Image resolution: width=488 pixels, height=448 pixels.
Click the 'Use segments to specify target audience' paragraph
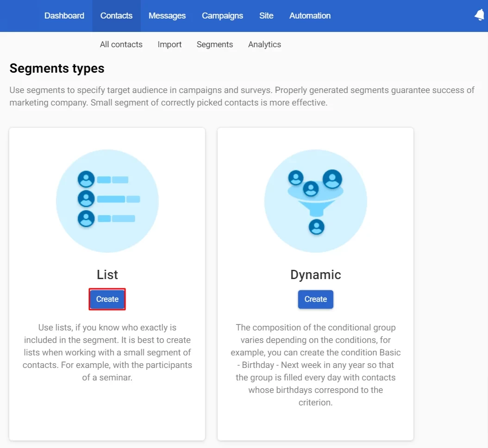242,96
